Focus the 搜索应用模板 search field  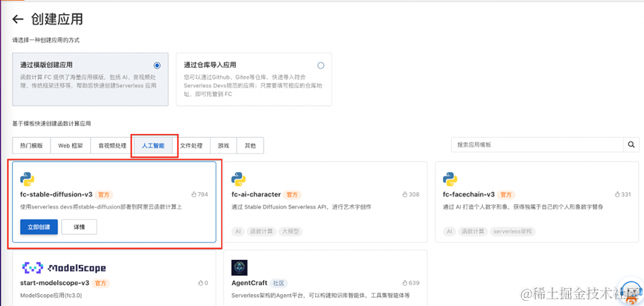coord(538,144)
